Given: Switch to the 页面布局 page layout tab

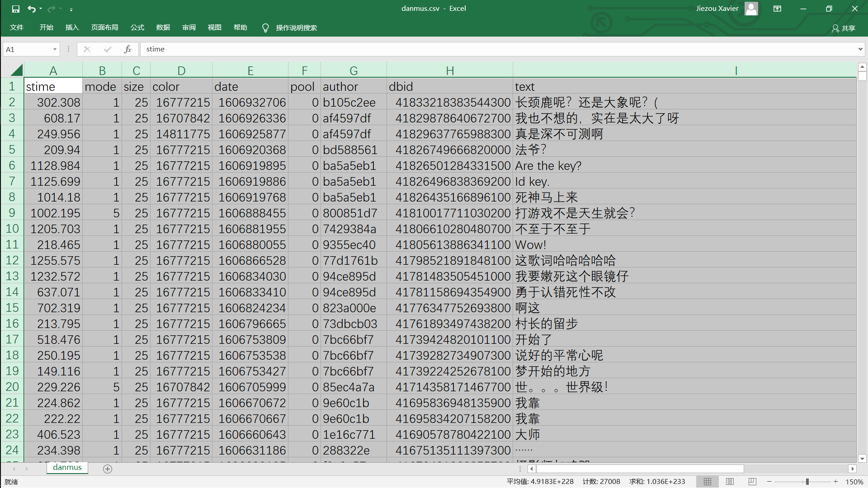Looking at the screenshot, I should (x=105, y=28).
